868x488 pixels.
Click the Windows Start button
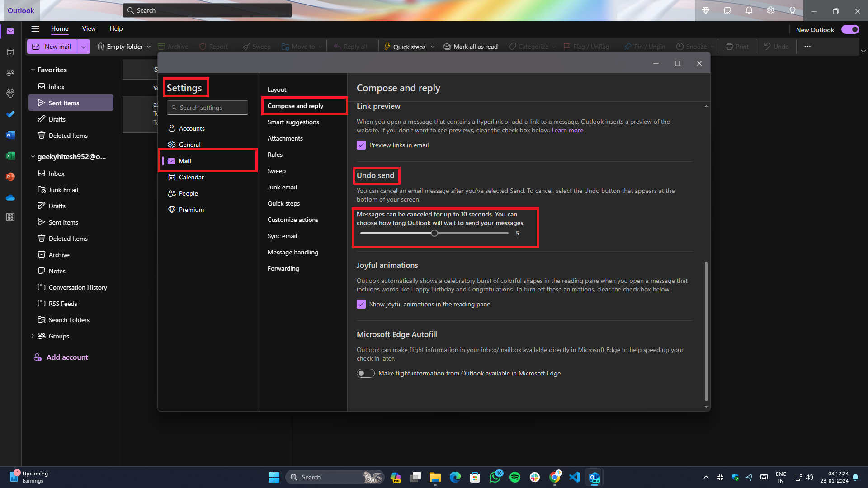(x=274, y=477)
